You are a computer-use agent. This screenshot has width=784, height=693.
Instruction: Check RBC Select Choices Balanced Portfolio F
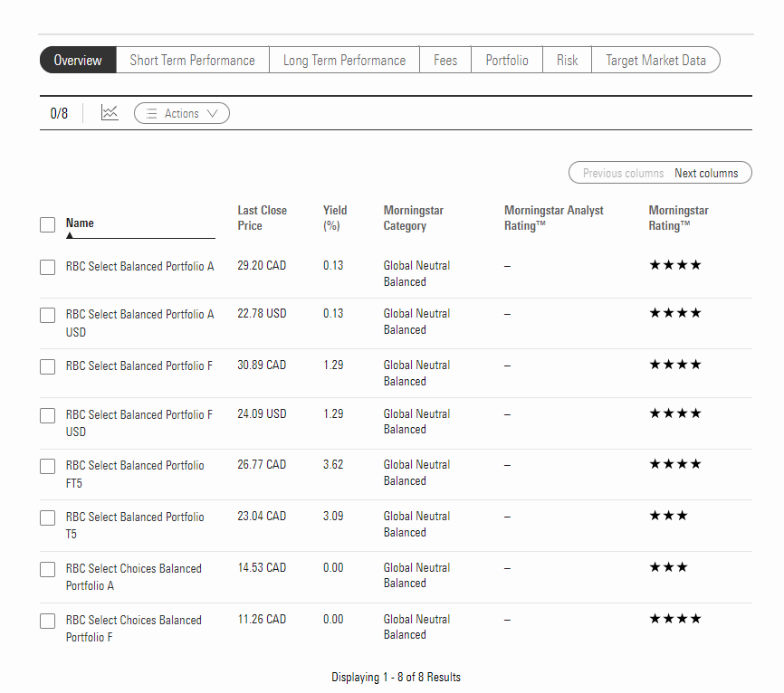pos(47,621)
